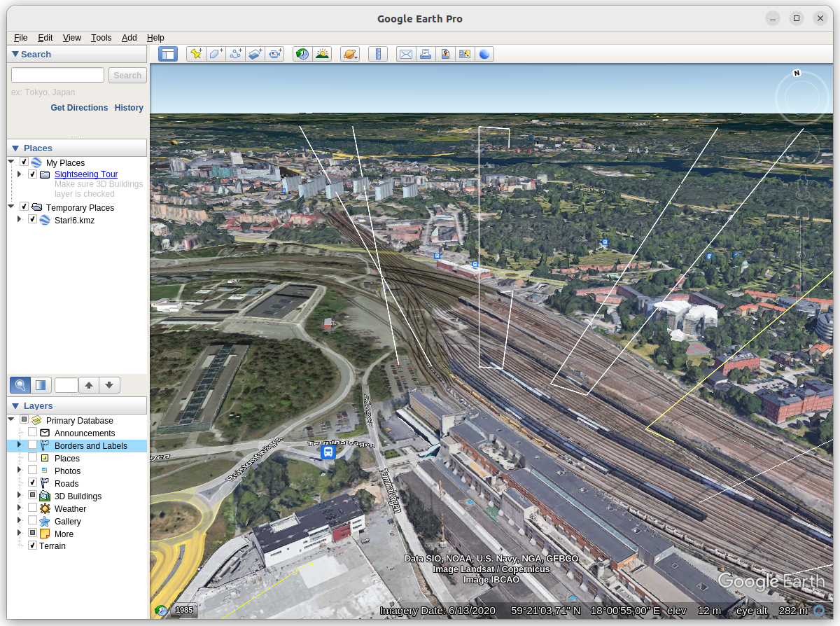The width and height of the screenshot is (840, 626).
Task: Expand the Sightseeing Tour folder
Action: point(20,174)
